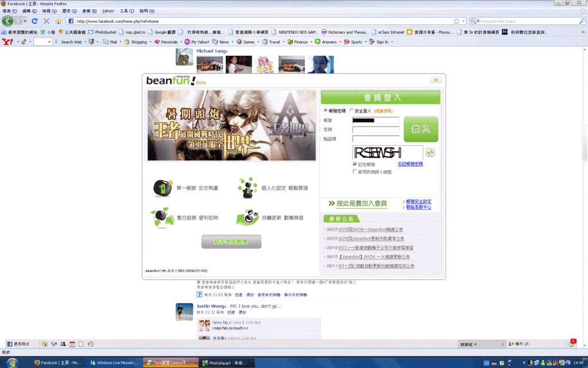Stop loading with the X toolbar icon
Viewport: 588px width, 368px height.
pos(47,21)
